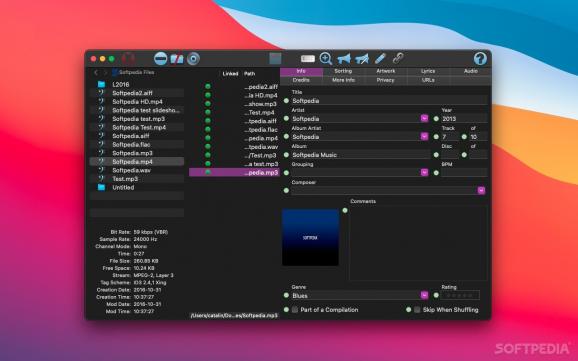Viewport: 578px width, 361px height.
Task: Toggle the green dot beside the Album field
Action: pos(286,155)
